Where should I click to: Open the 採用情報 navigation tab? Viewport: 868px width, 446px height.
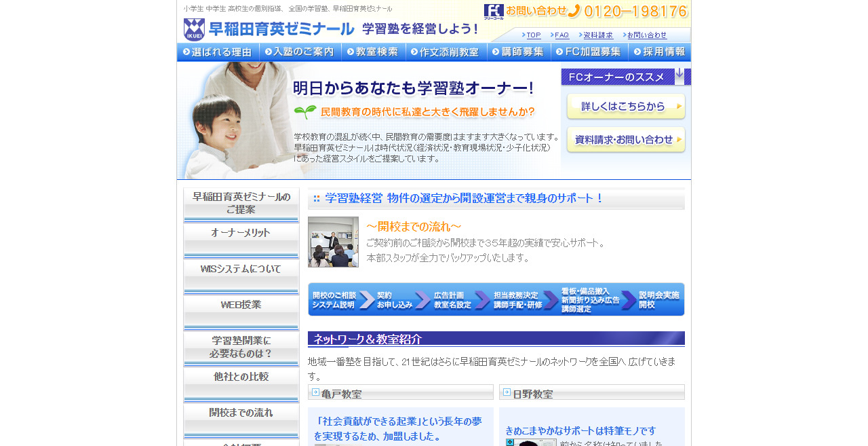coord(660,52)
